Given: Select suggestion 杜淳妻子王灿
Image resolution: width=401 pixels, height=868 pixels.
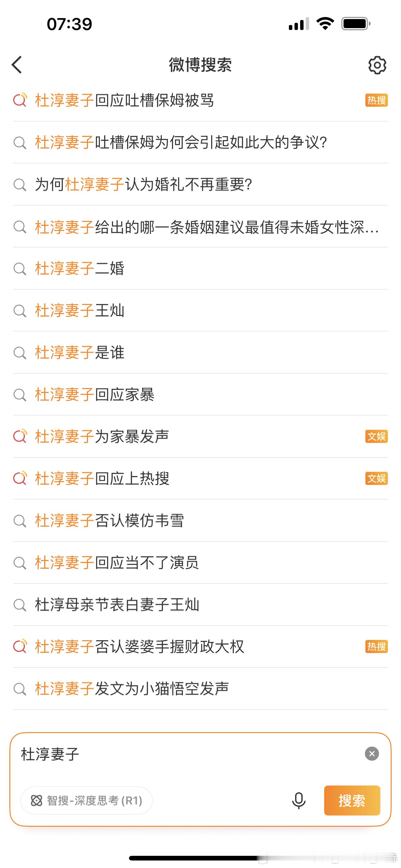Looking at the screenshot, I should pyautogui.click(x=200, y=310).
